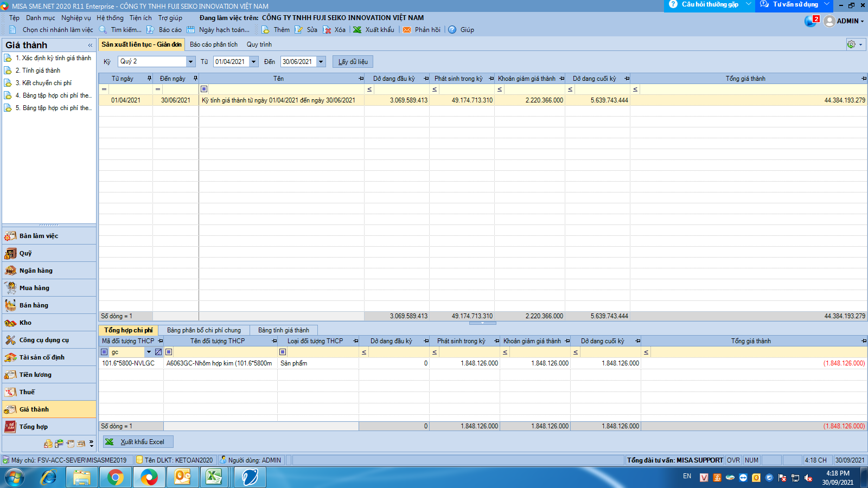Image resolution: width=868 pixels, height=488 pixels.
Task: Expand more sidebar buttons chevron
Action: coord(91,444)
